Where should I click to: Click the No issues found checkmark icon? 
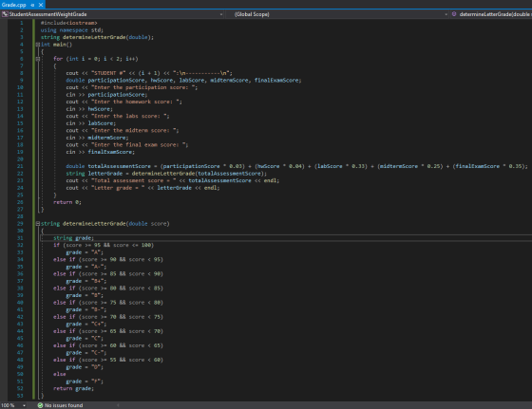point(40,405)
